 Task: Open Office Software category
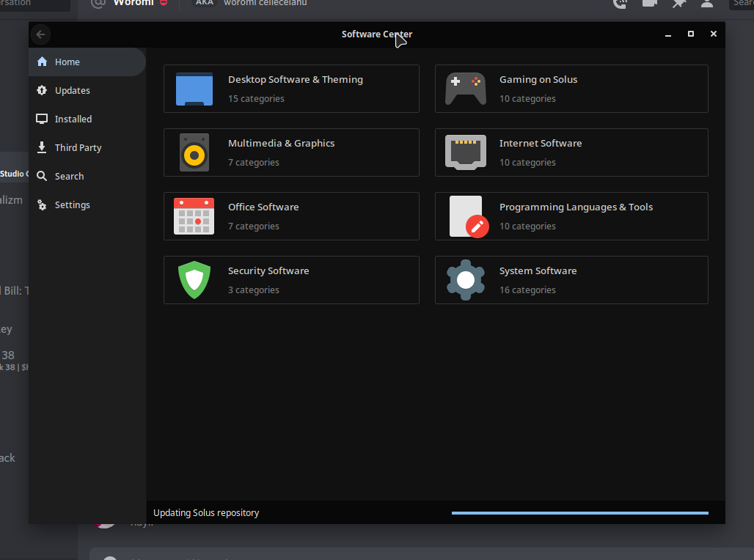[291, 216]
